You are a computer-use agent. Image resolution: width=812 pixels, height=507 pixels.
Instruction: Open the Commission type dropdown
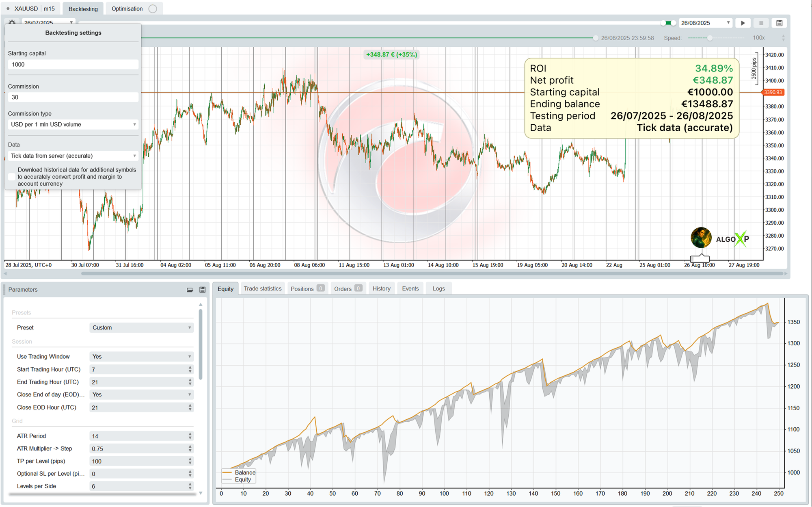pos(73,124)
